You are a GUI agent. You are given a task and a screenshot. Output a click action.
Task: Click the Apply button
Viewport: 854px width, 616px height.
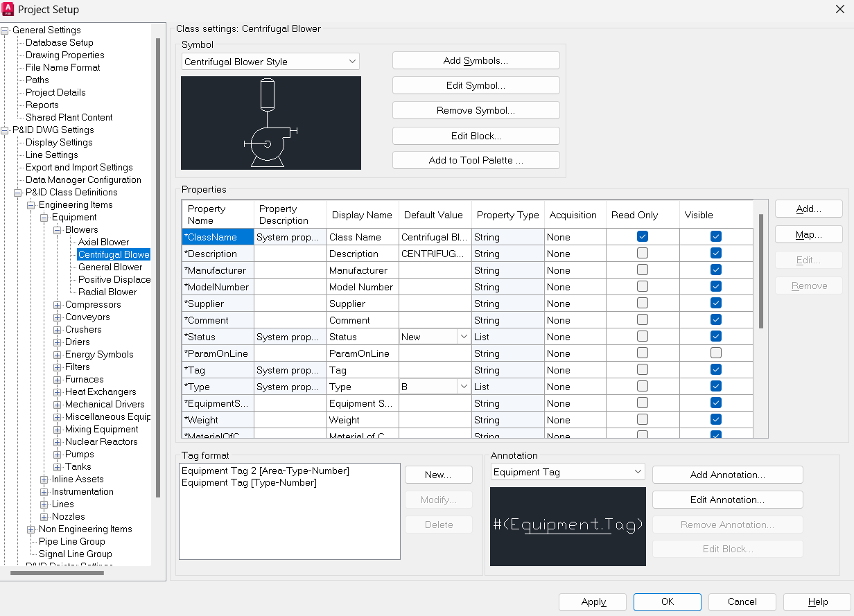pyautogui.click(x=592, y=601)
